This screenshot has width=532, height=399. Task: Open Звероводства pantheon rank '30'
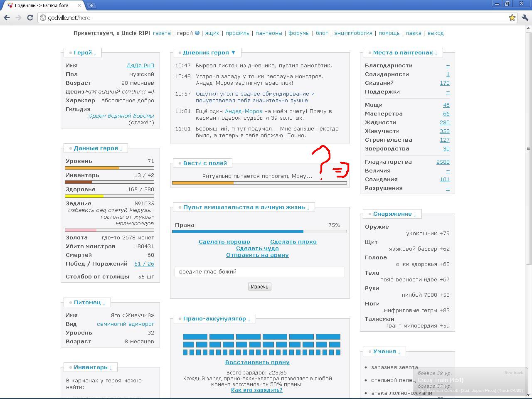pos(446,149)
